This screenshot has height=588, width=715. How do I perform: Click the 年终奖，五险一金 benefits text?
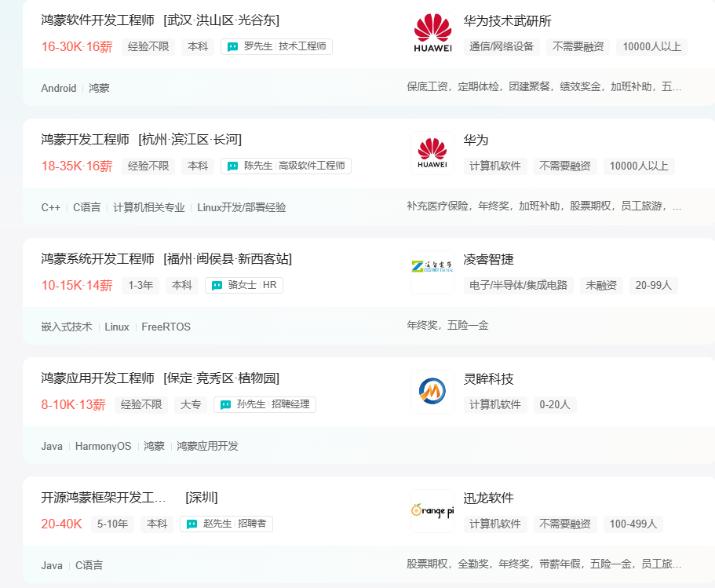pos(447,325)
